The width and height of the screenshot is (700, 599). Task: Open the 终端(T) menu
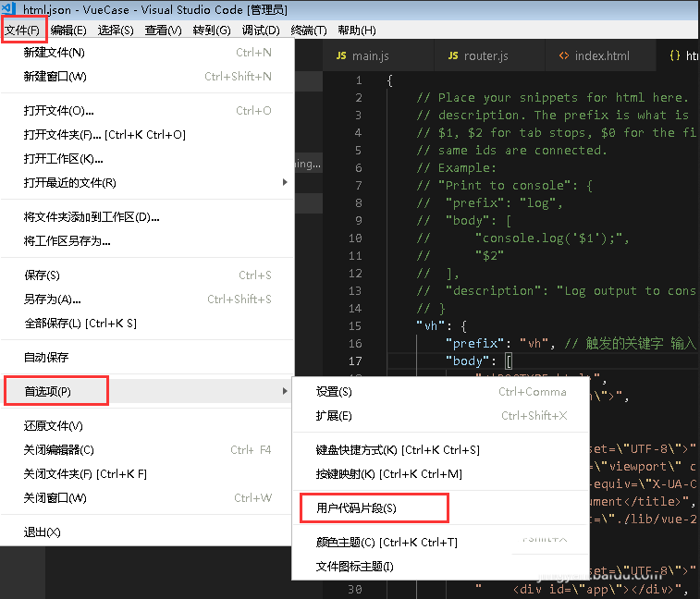(x=309, y=31)
